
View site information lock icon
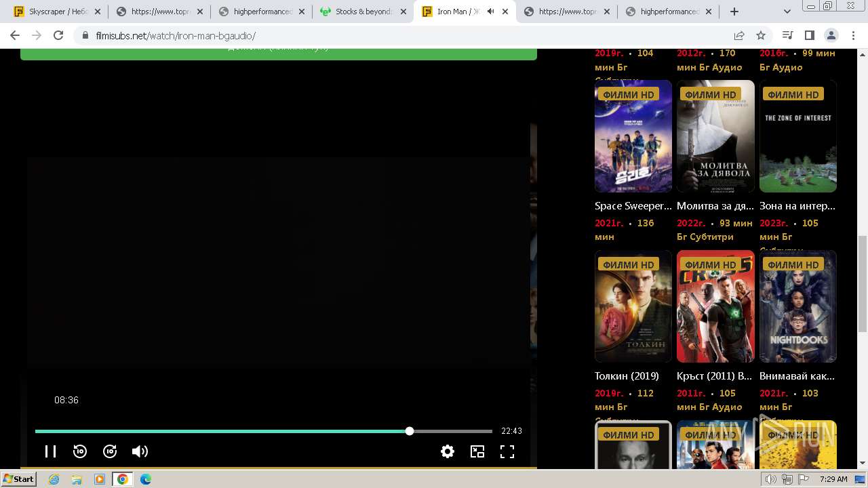(85, 36)
